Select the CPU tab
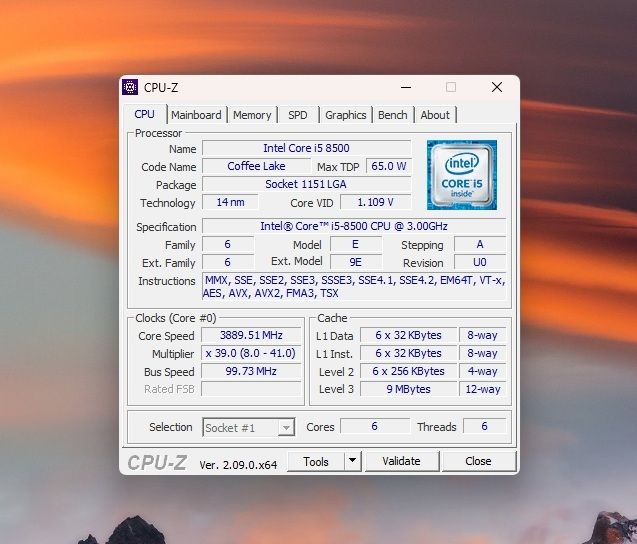 [x=145, y=114]
